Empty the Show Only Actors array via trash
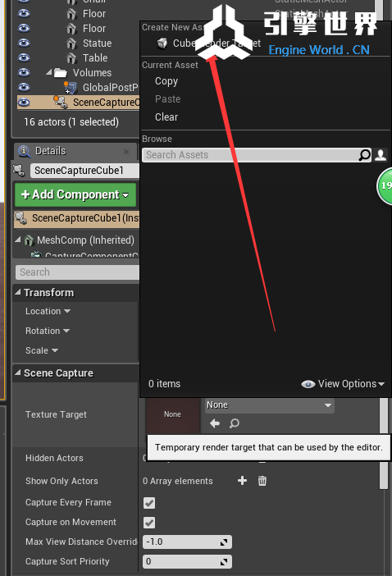 point(262,481)
